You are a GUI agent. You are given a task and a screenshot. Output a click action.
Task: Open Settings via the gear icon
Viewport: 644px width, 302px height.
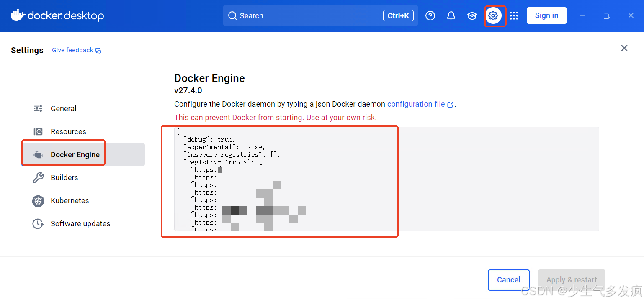click(x=493, y=16)
